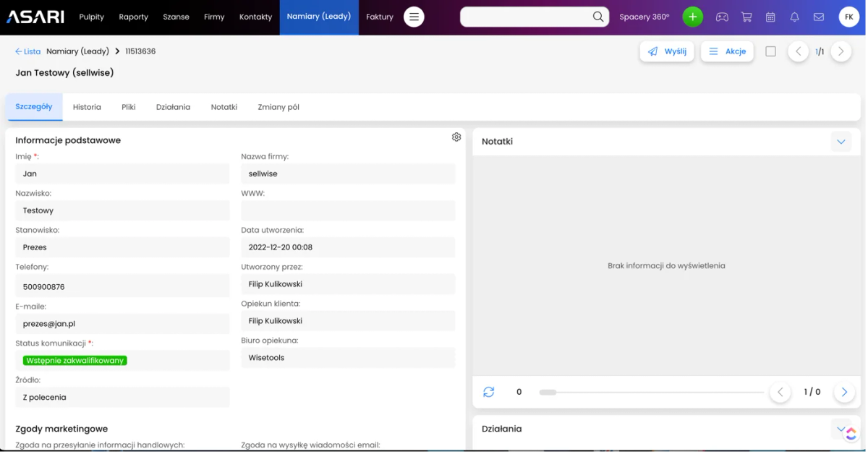This screenshot has height=454, width=868.
Task: Select the Szczegóły tab
Action: (x=34, y=106)
